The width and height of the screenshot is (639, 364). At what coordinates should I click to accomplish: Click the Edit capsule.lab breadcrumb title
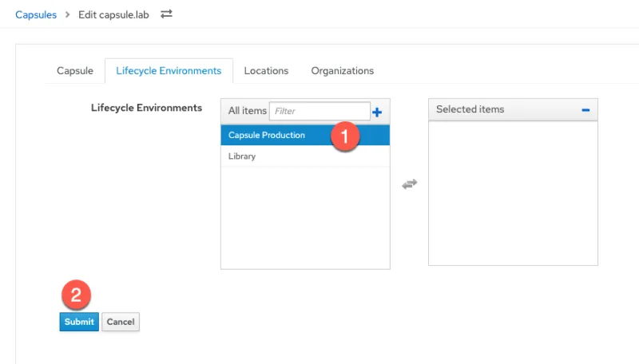(x=113, y=14)
